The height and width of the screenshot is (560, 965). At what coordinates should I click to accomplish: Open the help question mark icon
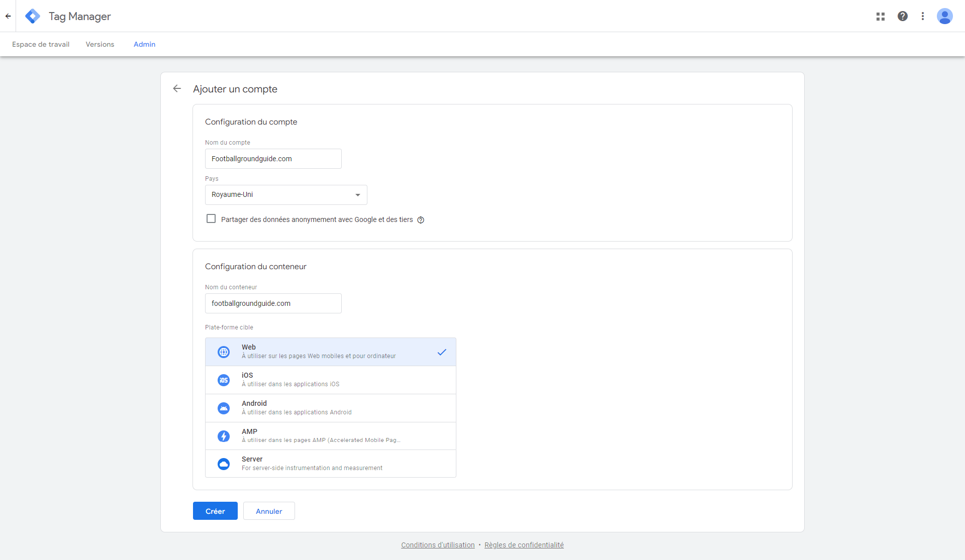click(903, 16)
